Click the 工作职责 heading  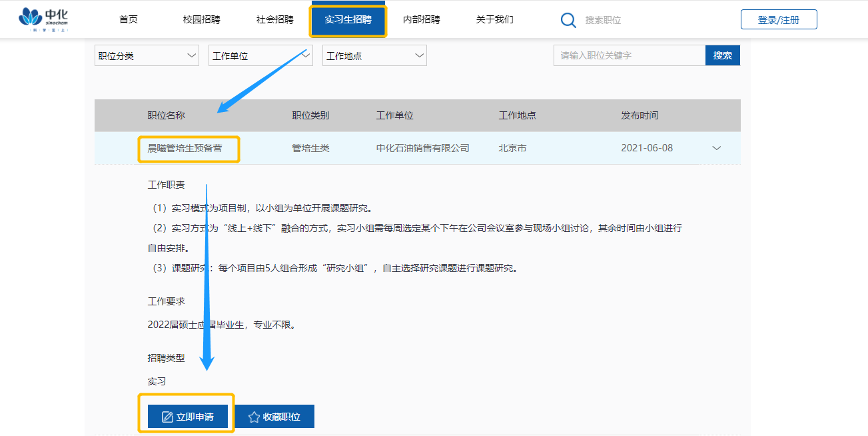click(x=166, y=185)
